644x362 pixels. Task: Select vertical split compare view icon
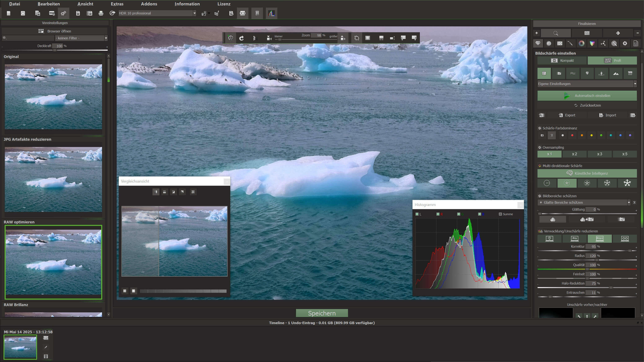(x=156, y=192)
